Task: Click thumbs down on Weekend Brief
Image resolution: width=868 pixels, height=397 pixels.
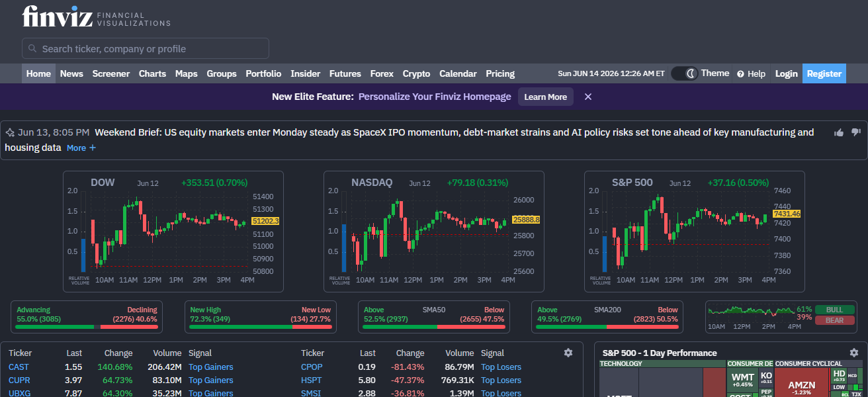Action: pyautogui.click(x=856, y=132)
